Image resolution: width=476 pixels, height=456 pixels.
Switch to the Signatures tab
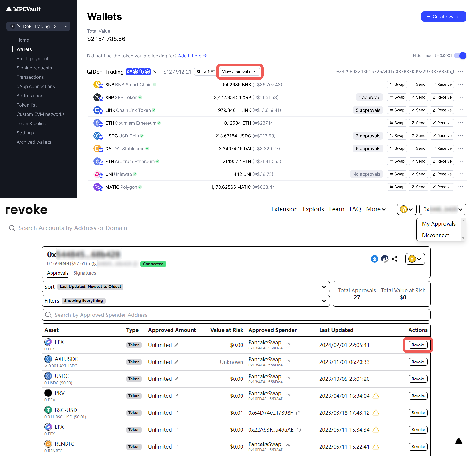click(x=84, y=273)
